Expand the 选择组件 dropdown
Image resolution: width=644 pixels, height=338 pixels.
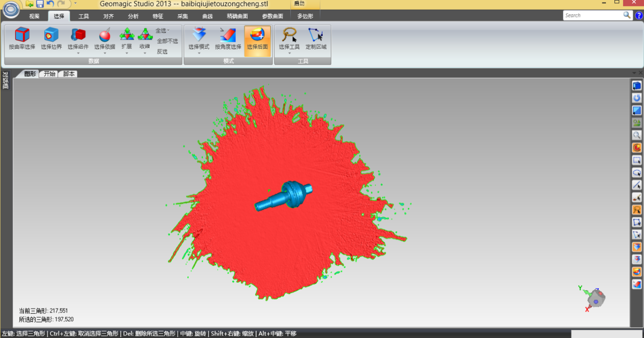(x=78, y=53)
